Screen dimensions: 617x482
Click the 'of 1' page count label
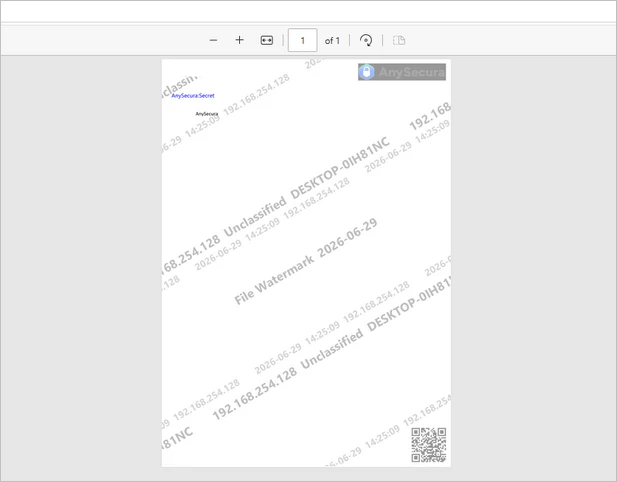coord(332,41)
